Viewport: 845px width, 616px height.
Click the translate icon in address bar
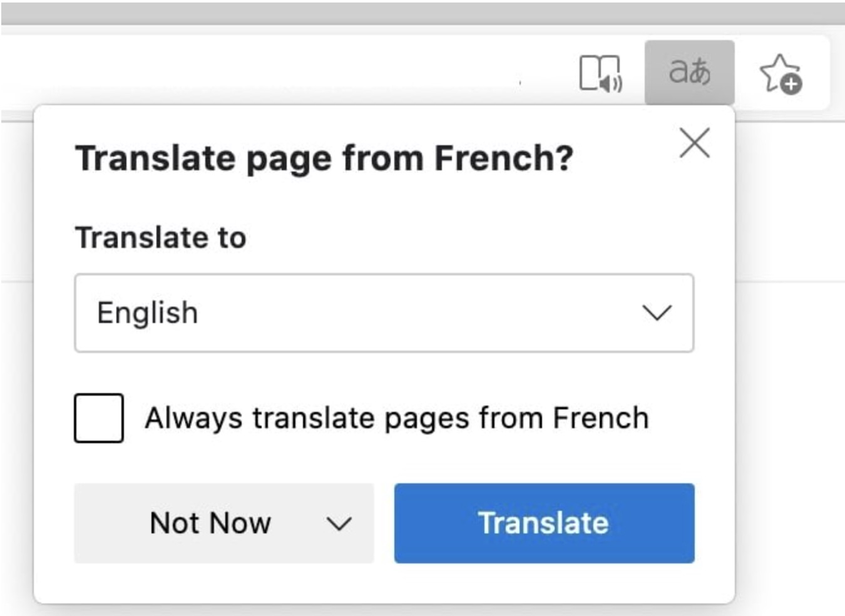coord(689,72)
